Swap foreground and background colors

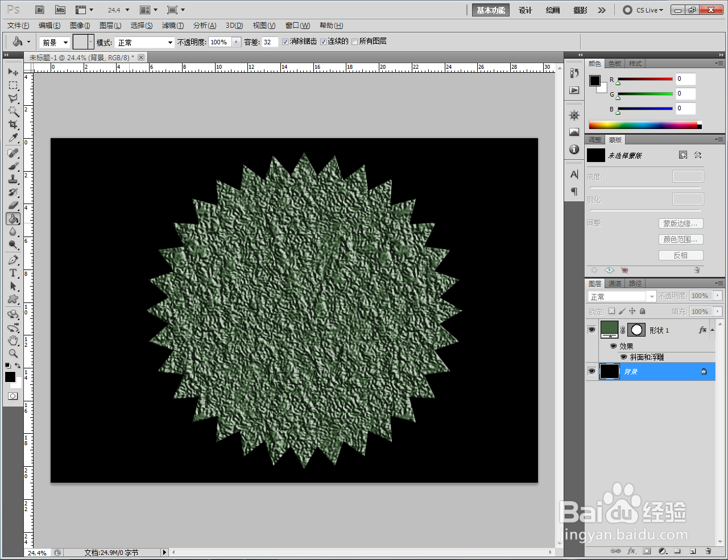[x=18, y=366]
